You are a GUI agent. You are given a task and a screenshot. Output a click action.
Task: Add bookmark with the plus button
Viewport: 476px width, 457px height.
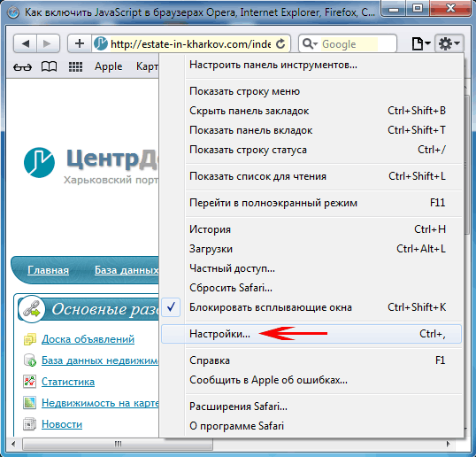[x=80, y=43]
